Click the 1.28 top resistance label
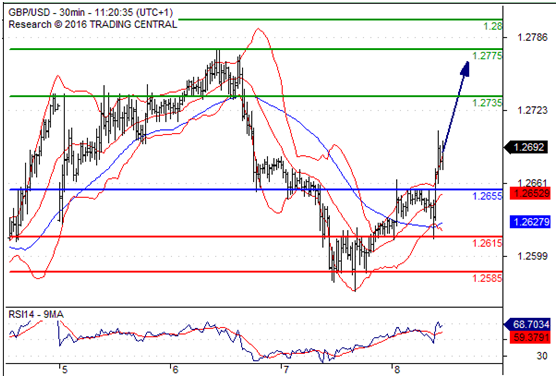This screenshot has width=558, height=378. 493,26
